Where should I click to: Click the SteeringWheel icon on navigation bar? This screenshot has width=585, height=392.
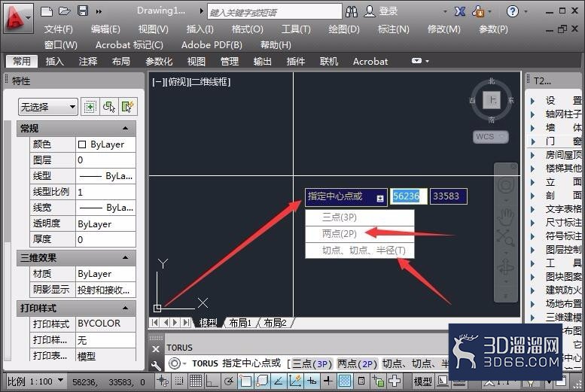coord(506,185)
